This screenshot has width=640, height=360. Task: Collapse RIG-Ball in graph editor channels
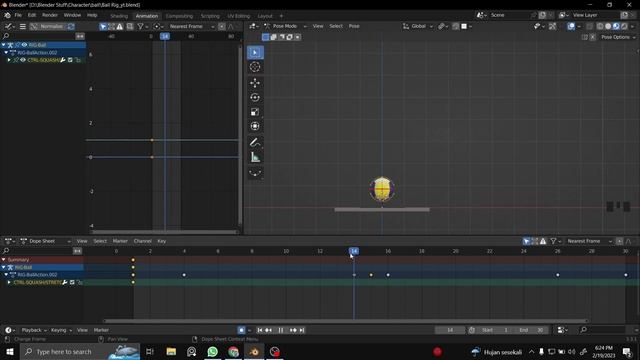pos(4,45)
